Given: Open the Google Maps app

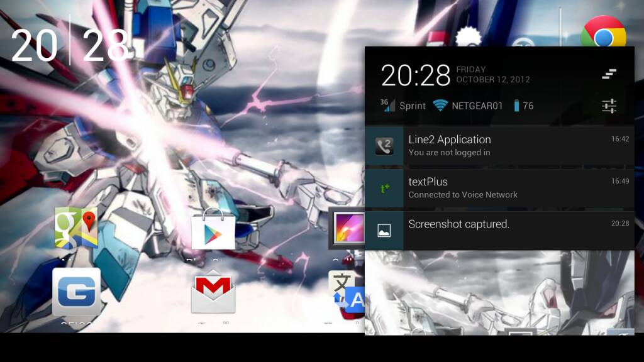Looking at the screenshot, I should pyautogui.click(x=76, y=228).
